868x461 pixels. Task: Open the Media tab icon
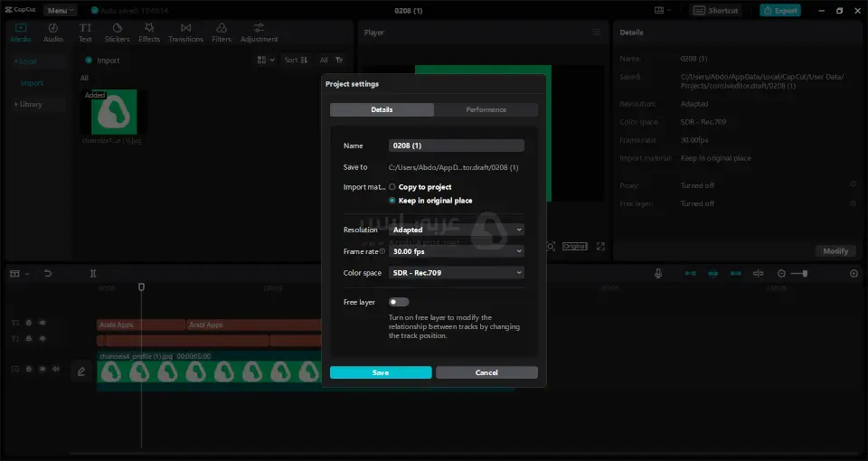tap(21, 28)
